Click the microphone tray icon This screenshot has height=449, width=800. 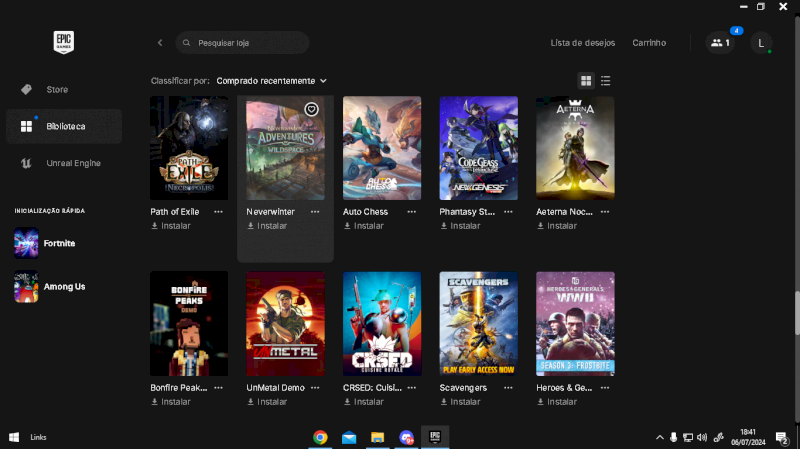673,437
